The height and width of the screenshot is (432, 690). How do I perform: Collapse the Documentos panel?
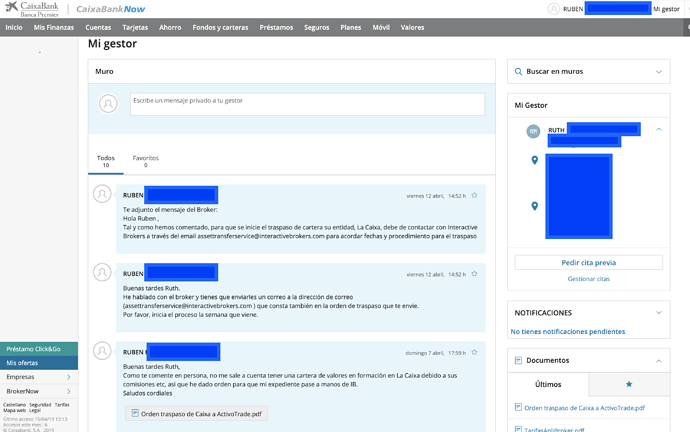pyautogui.click(x=659, y=361)
